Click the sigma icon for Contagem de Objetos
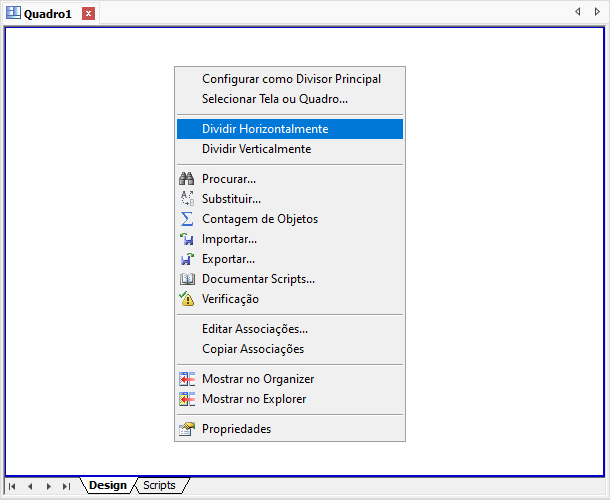This screenshot has height=500, width=610. pyautogui.click(x=186, y=219)
